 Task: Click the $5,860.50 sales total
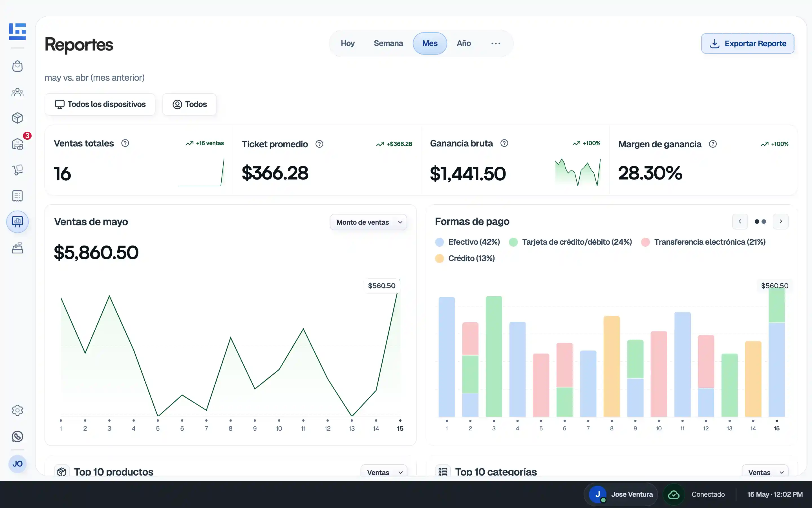(x=96, y=253)
